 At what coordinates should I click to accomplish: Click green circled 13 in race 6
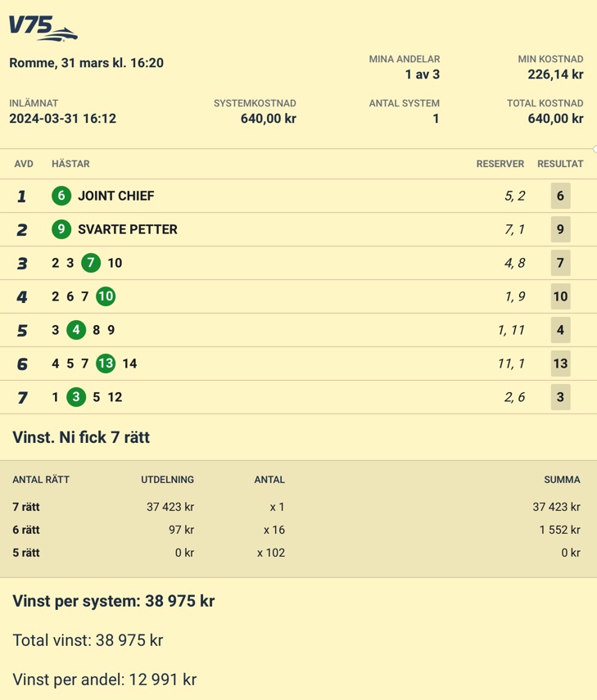point(106,364)
